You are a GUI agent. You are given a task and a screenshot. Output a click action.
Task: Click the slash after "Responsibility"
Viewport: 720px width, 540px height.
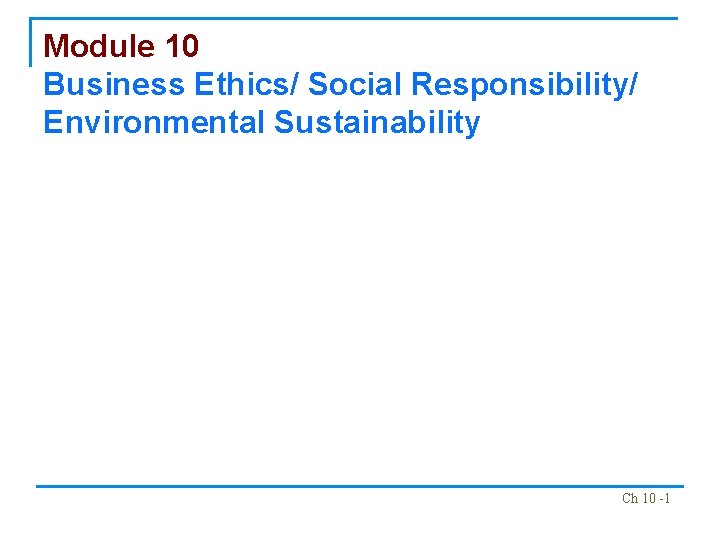click(x=632, y=85)
